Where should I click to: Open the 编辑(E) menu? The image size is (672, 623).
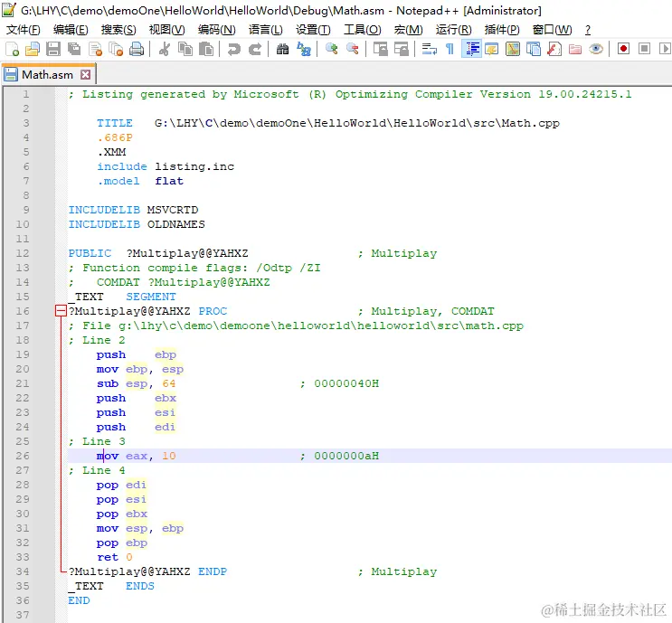[71, 30]
